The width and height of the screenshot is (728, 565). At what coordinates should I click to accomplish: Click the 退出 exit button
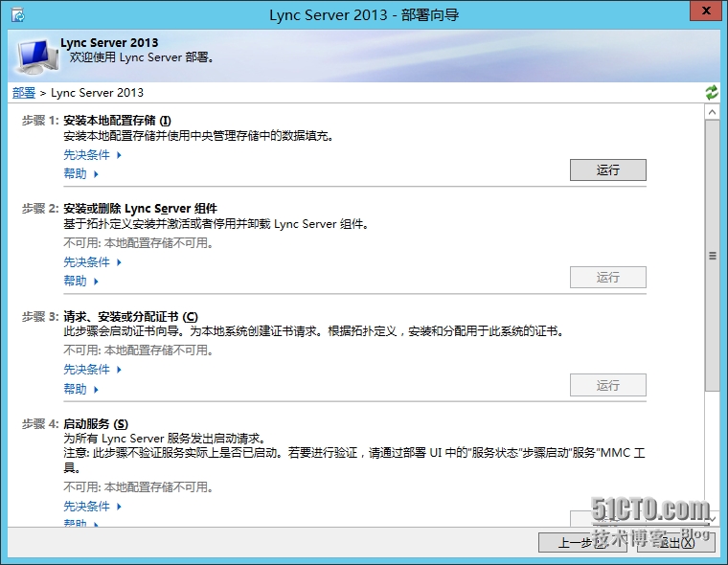click(675, 542)
